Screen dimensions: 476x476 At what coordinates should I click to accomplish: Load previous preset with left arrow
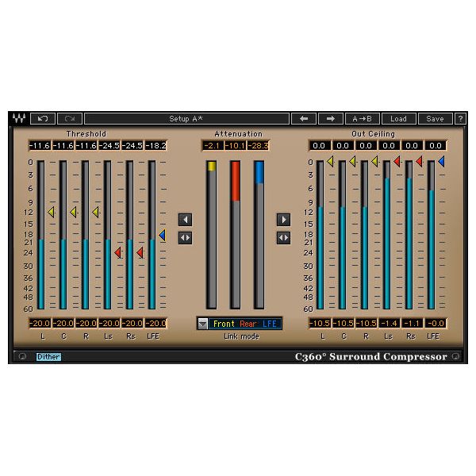[304, 119]
